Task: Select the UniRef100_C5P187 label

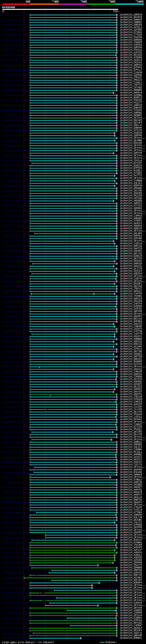Action: tap(131, 77)
